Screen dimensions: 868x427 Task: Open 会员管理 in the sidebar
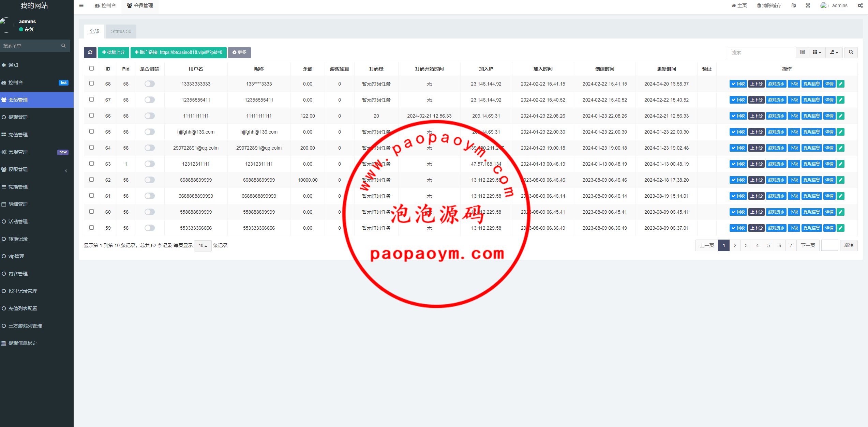37,100
